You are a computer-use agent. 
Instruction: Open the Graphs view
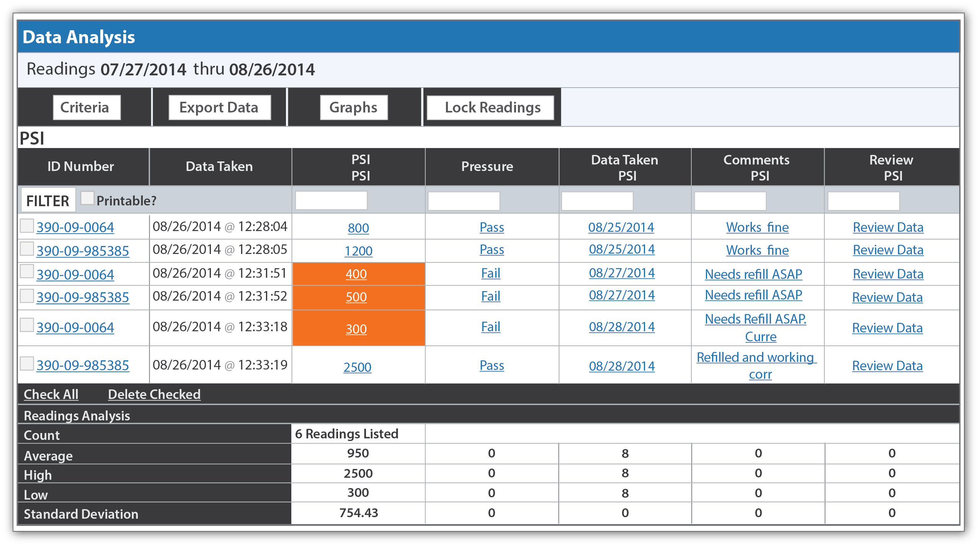click(x=353, y=107)
